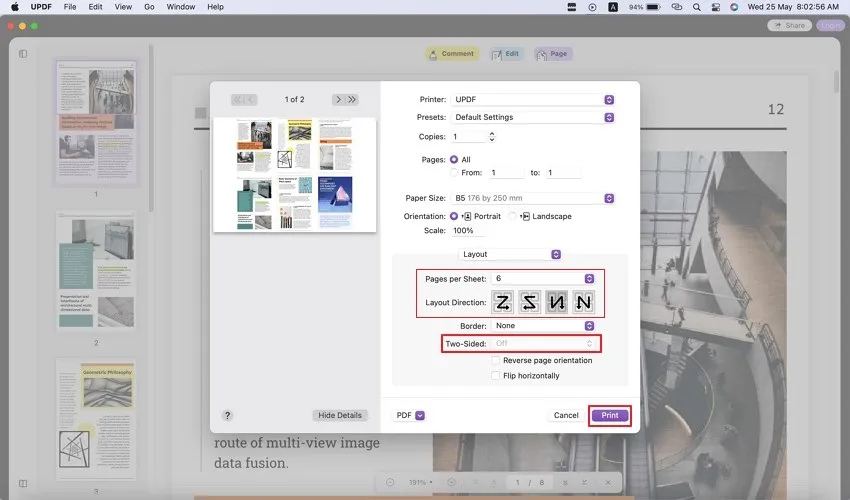Open the Presets dropdown

click(533, 117)
